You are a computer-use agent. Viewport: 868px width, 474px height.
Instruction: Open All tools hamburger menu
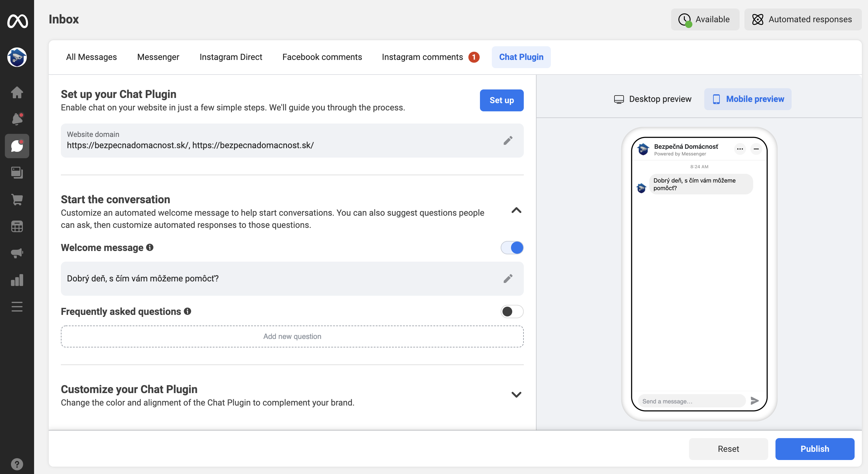point(17,307)
